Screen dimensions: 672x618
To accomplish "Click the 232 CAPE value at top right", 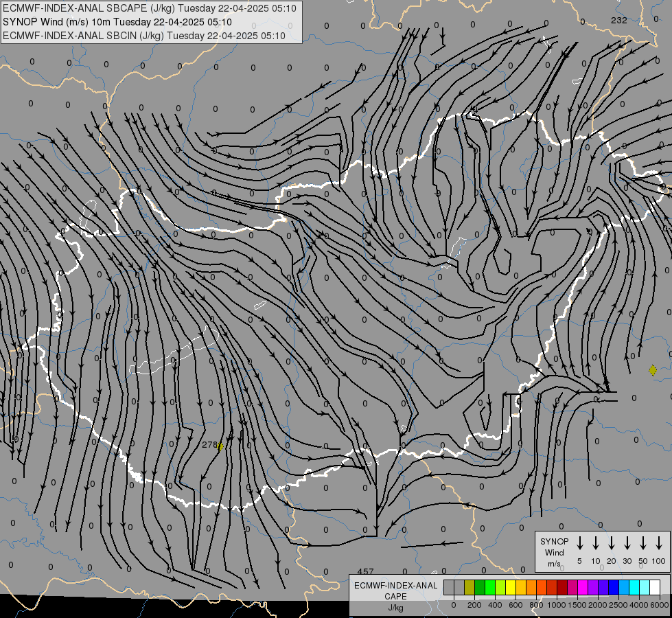I will 619,20.
